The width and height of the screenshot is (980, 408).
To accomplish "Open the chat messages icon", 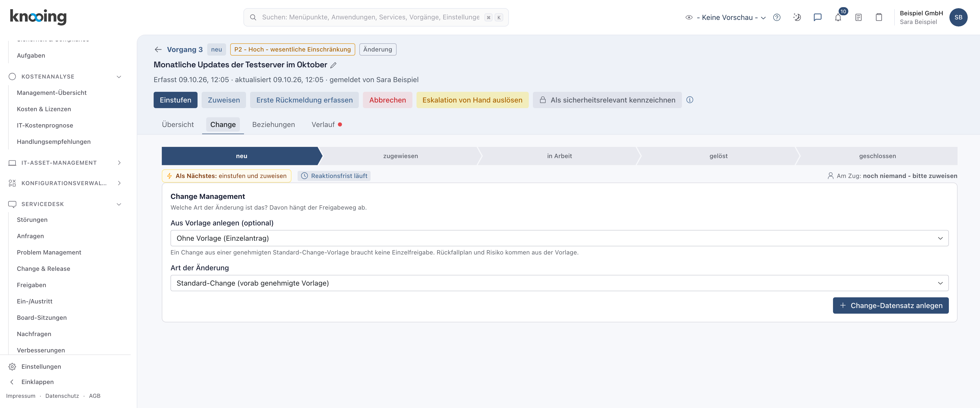I will pyautogui.click(x=817, y=18).
